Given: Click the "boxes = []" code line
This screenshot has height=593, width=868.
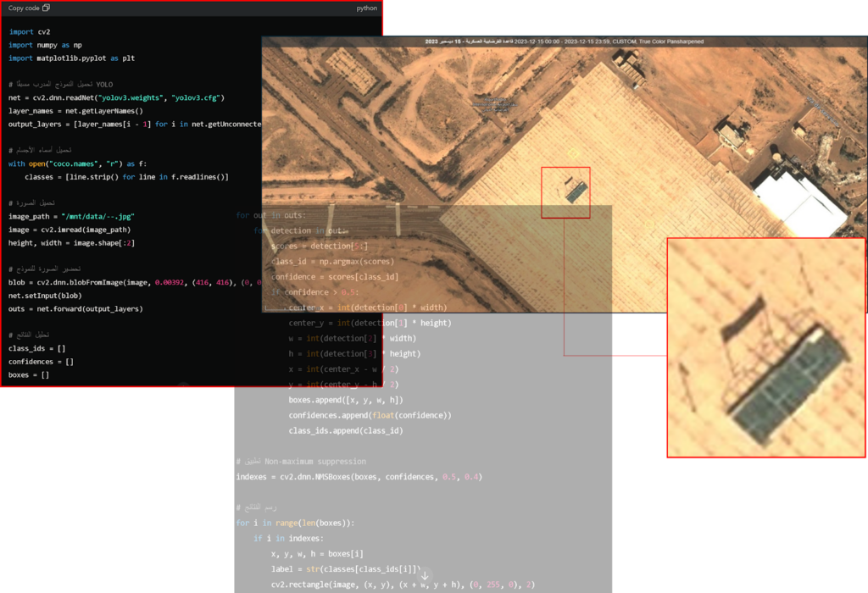Looking at the screenshot, I should [x=29, y=374].
